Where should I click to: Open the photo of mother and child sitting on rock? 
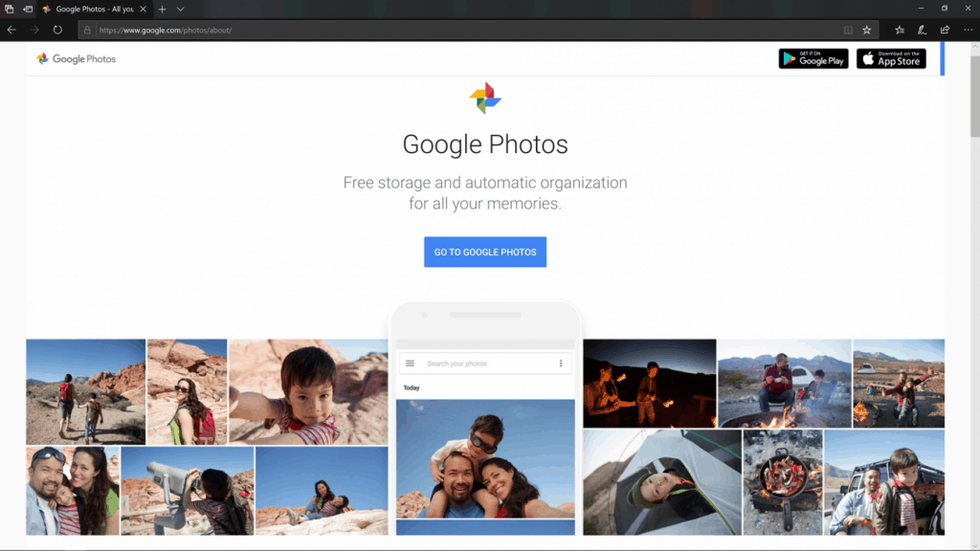[322, 491]
